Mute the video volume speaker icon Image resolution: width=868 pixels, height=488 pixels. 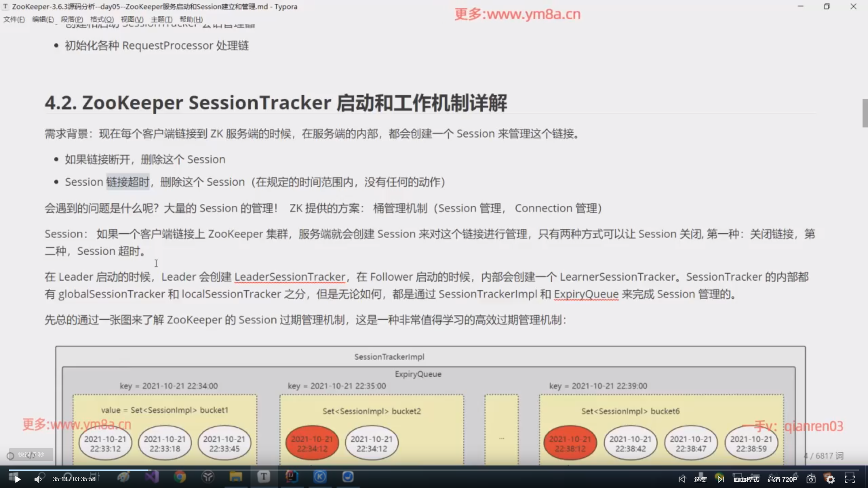pyautogui.click(x=38, y=479)
